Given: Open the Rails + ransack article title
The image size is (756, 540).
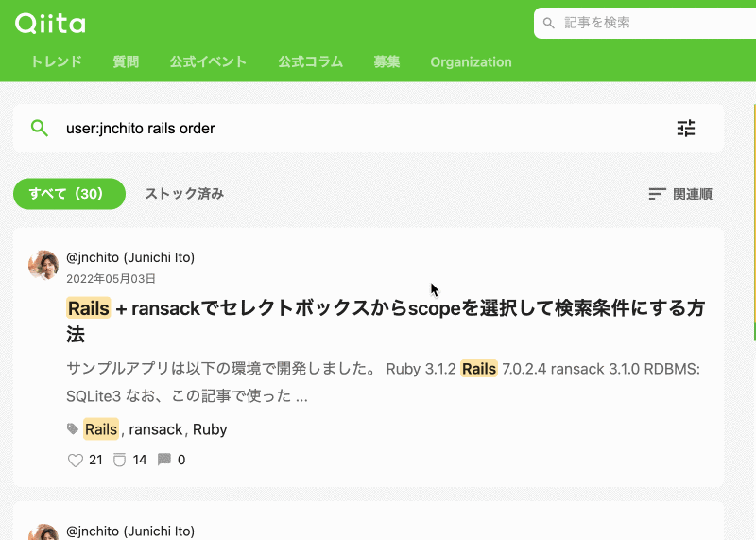Looking at the screenshot, I should point(386,321).
